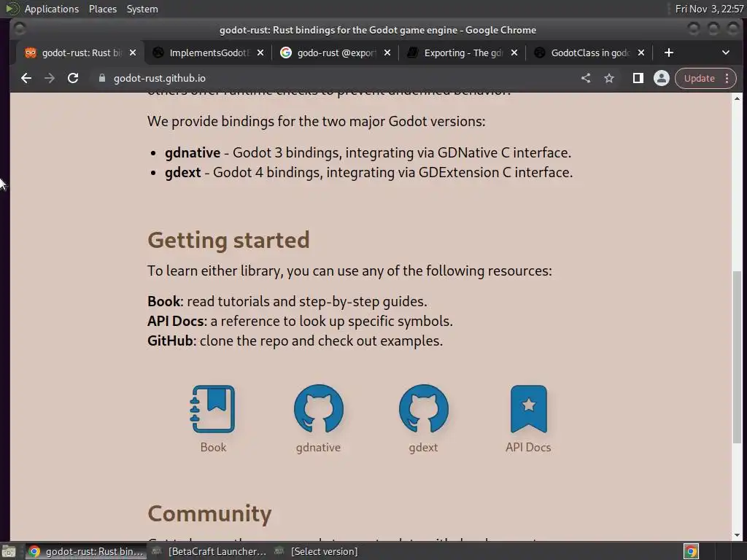Click the gdext label link
Screen dimensions: 747x560
click(423, 447)
